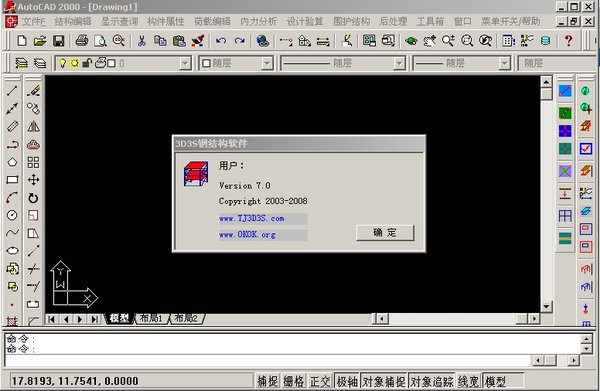Click the red question mark Help icon
Screen dimensions: 600x391
point(569,41)
